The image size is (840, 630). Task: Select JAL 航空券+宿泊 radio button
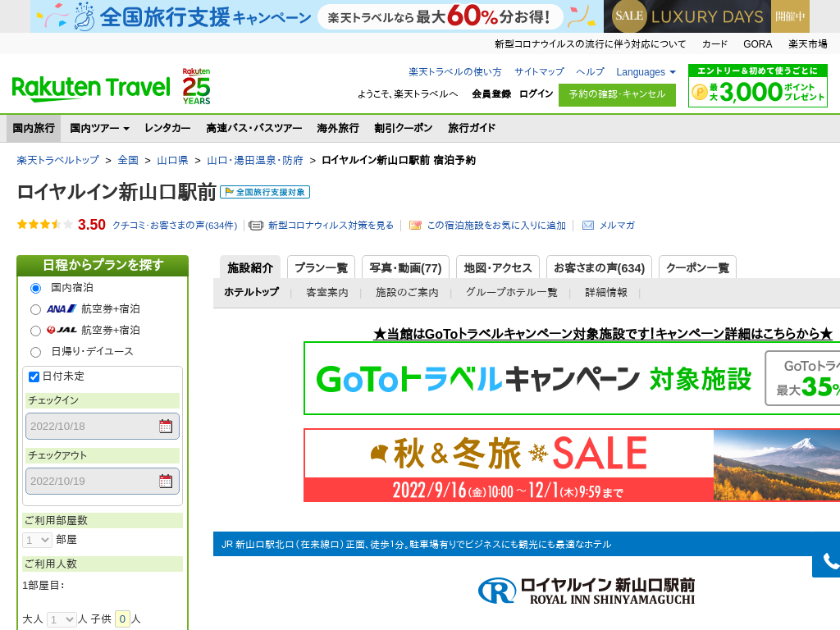tap(35, 331)
